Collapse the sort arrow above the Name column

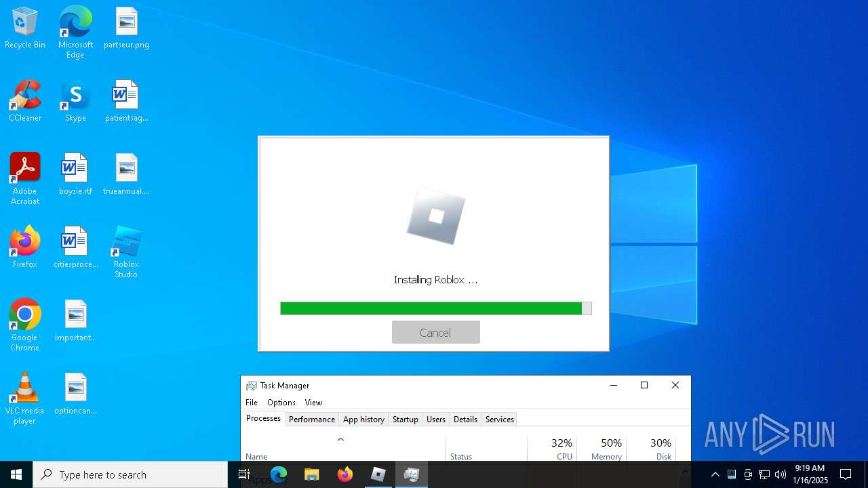(x=341, y=439)
